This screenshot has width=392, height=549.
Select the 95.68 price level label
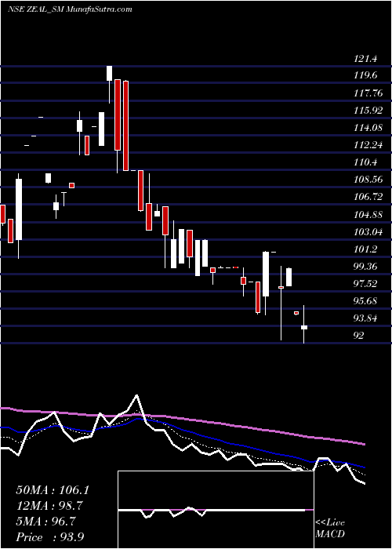pos(366,301)
